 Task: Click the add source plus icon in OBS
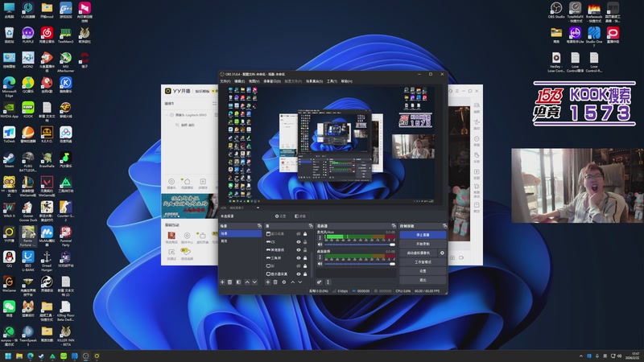coord(268,282)
